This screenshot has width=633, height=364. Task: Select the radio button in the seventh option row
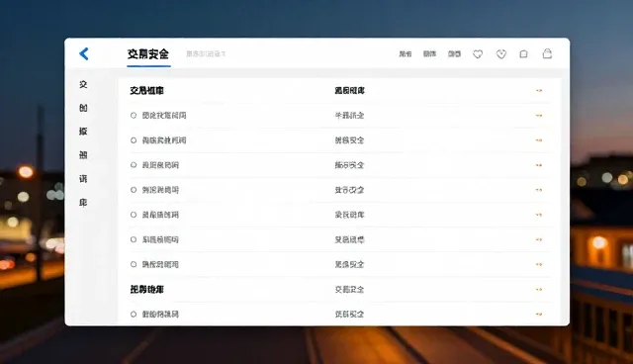tap(134, 264)
